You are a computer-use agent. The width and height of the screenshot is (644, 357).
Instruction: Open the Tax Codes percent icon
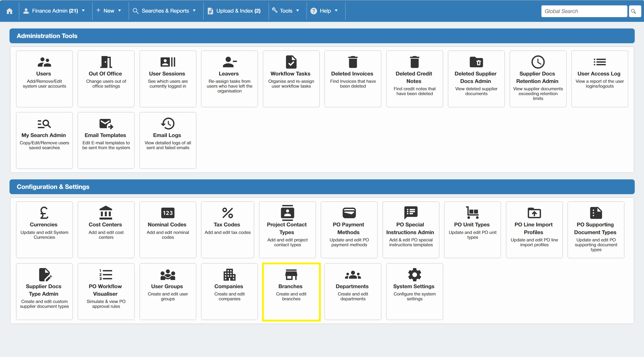pyautogui.click(x=227, y=213)
